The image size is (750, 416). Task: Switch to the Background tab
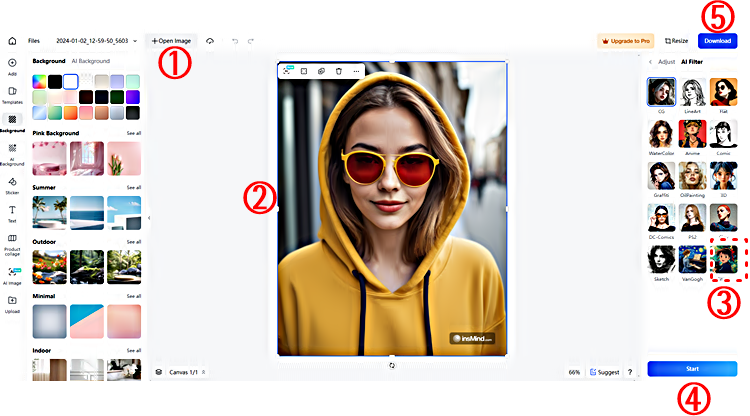click(x=49, y=61)
